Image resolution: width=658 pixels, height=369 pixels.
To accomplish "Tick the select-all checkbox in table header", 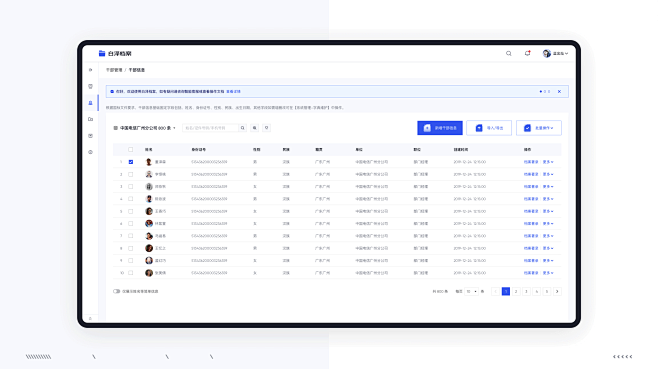I will (131, 149).
